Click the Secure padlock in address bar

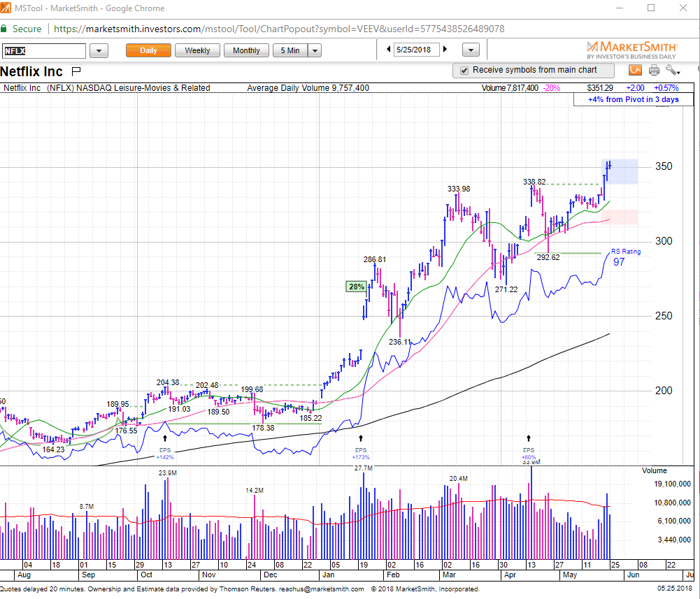(3, 29)
